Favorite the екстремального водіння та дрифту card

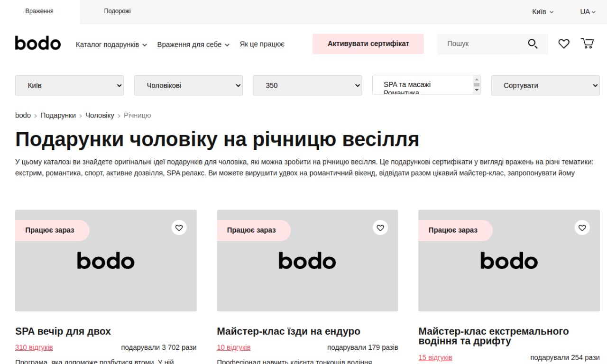pyautogui.click(x=582, y=227)
